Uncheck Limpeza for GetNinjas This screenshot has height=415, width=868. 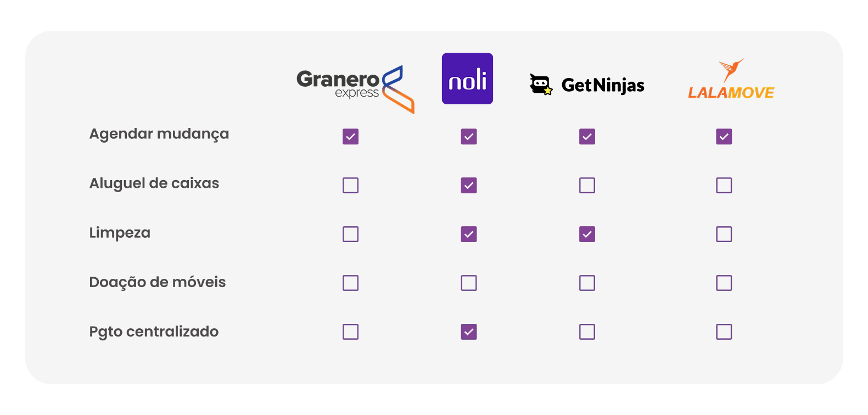point(587,234)
